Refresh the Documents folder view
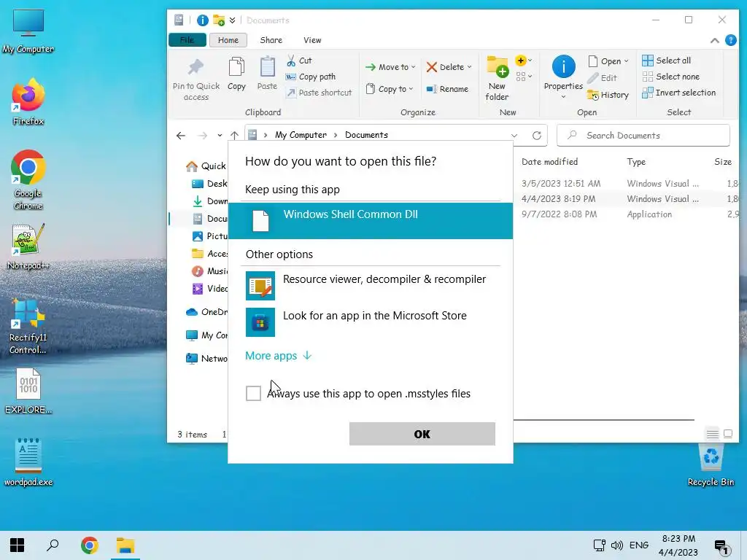 coord(537,135)
